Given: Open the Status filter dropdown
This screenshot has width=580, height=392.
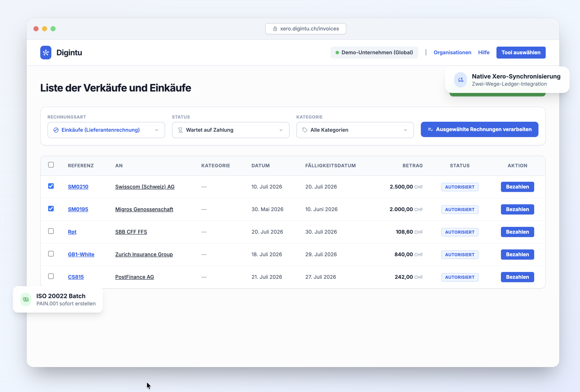Looking at the screenshot, I should tap(231, 130).
